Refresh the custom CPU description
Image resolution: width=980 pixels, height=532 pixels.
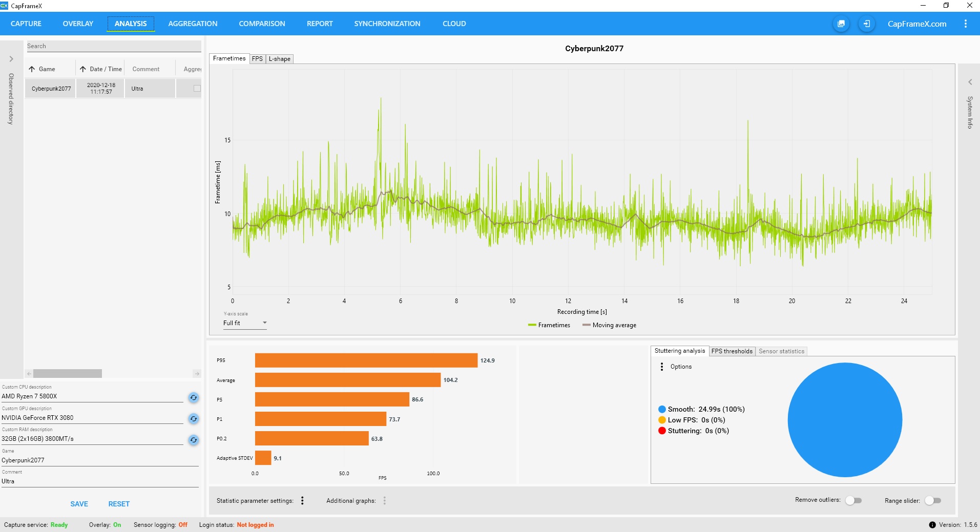[x=194, y=397]
